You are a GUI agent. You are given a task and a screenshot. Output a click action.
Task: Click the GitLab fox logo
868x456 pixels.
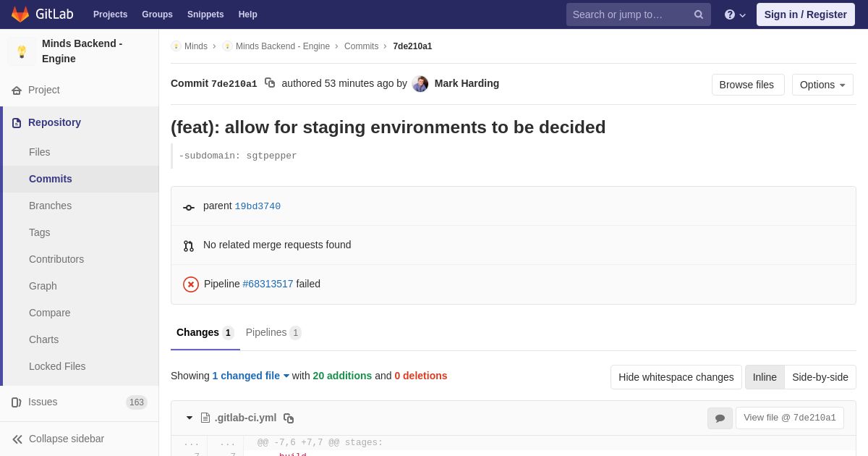point(20,14)
